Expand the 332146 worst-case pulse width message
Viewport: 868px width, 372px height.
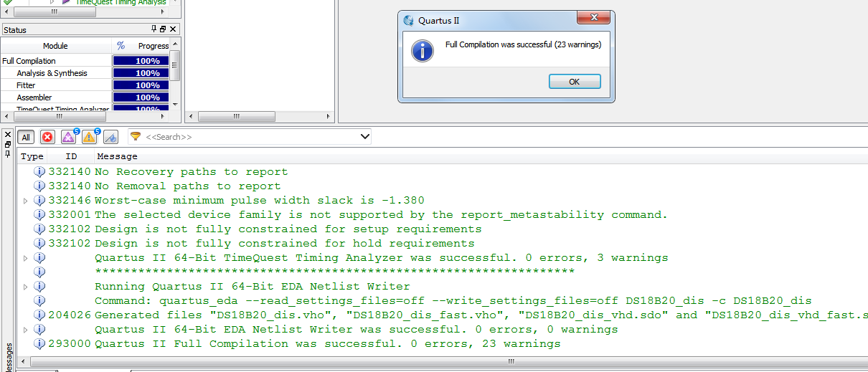coord(27,201)
